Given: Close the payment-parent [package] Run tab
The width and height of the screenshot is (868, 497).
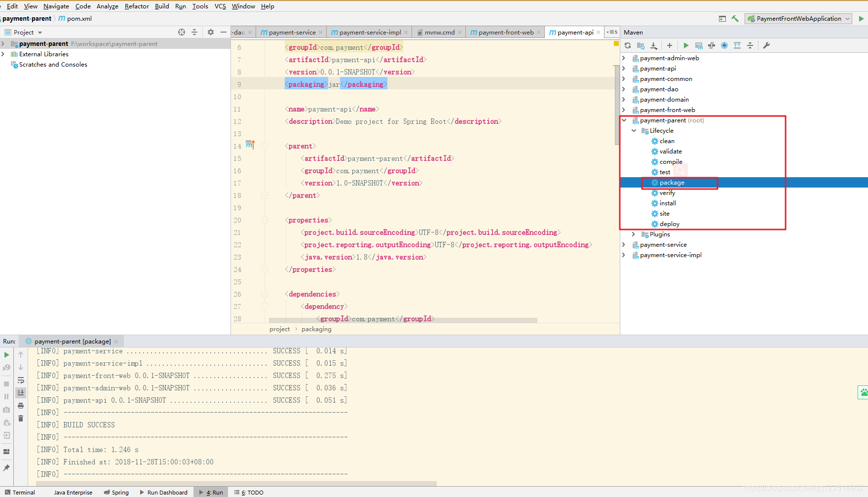Looking at the screenshot, I should click(x=116, y=342).
